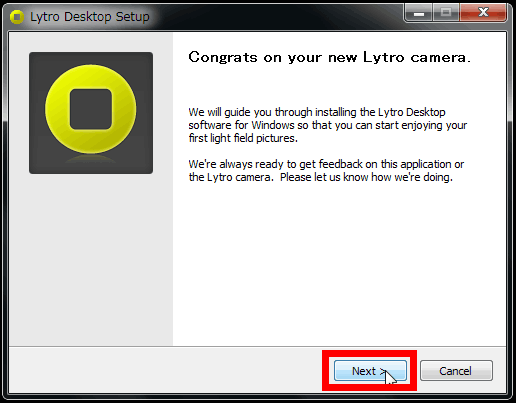Click the "We will guide you" paragraph

click(328, 125)
